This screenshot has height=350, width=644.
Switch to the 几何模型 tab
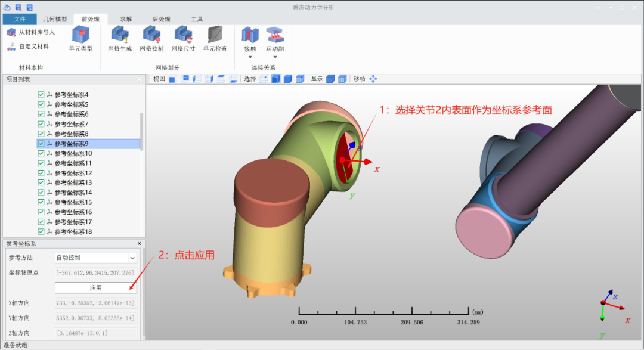coord(55,19)
